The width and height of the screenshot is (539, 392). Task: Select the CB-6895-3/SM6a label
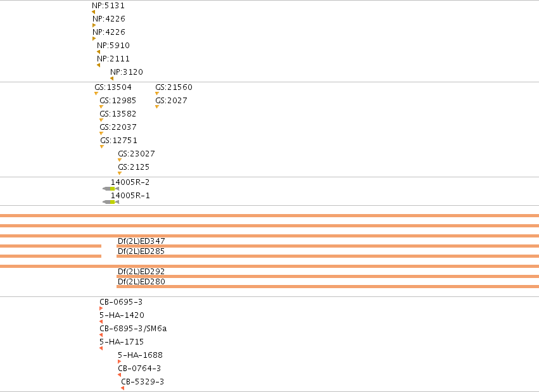click(x=134, y=329)
